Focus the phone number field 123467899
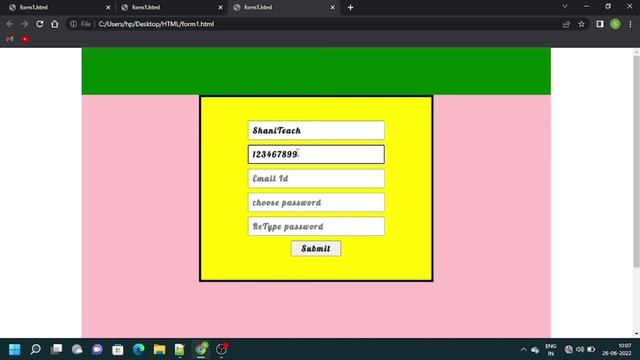Image resolution: width=640 pixels, height=360 pixels. [316, 154]
